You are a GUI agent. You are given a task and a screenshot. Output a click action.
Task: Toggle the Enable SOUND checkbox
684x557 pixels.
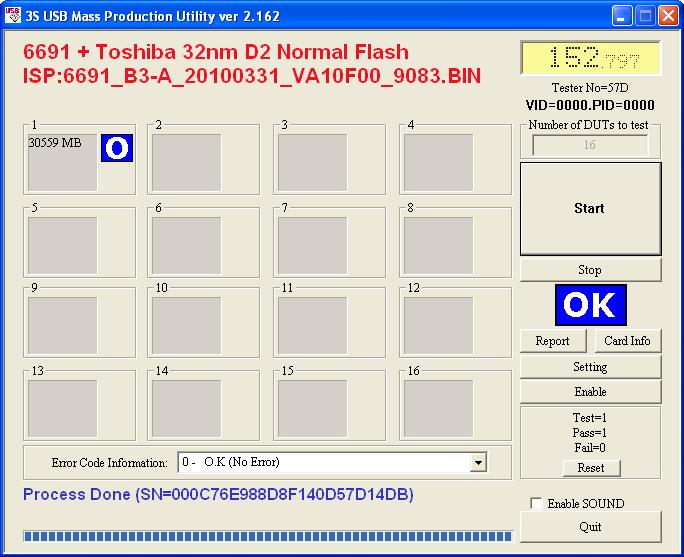(x=537, y=504)
